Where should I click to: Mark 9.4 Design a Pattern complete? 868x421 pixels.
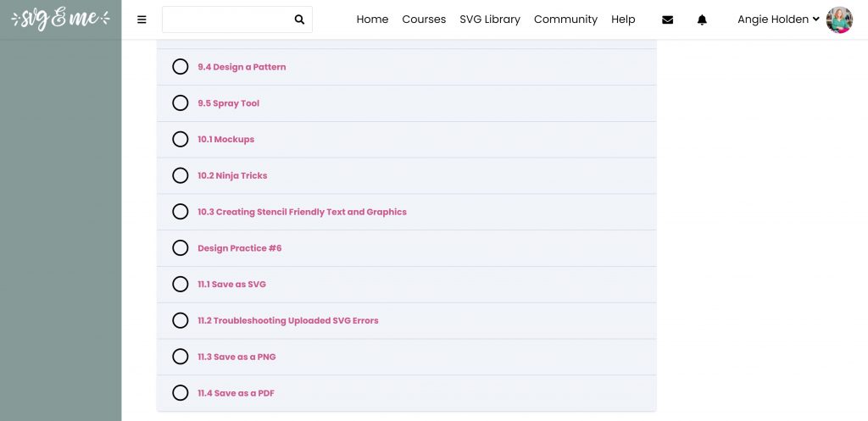[181, 67]
